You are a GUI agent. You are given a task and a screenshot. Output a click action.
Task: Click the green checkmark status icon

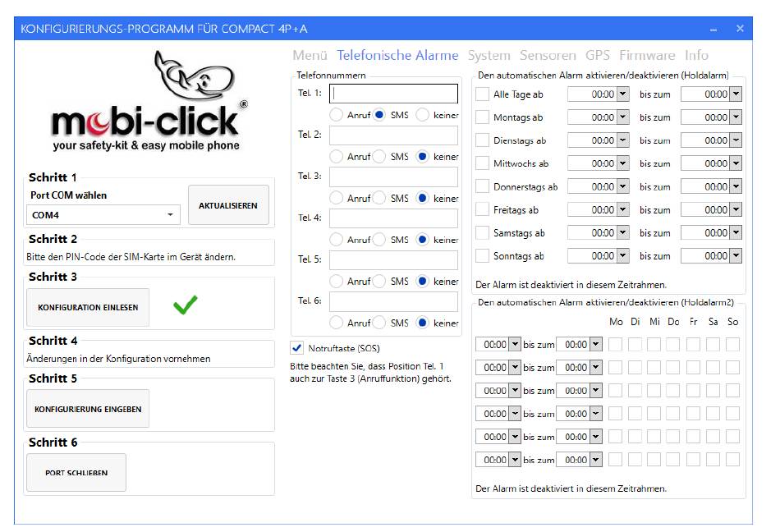click(x=186, y=305)
